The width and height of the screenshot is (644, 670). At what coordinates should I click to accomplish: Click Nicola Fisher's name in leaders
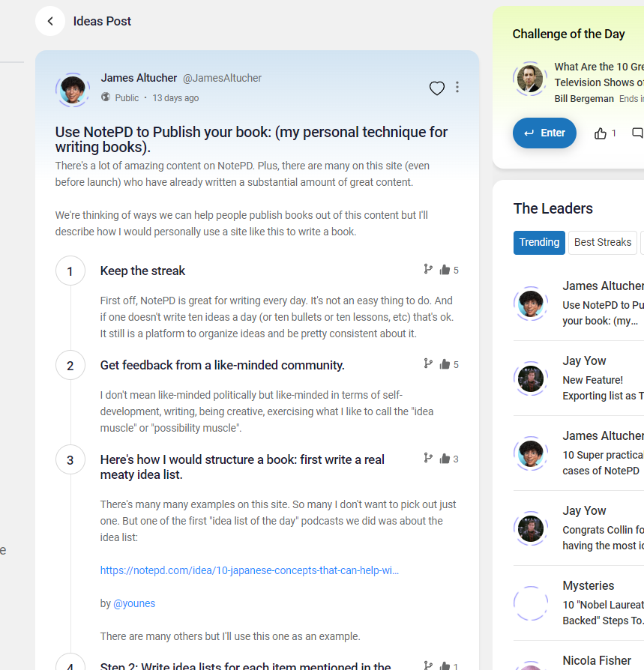[x=597, y=660]
